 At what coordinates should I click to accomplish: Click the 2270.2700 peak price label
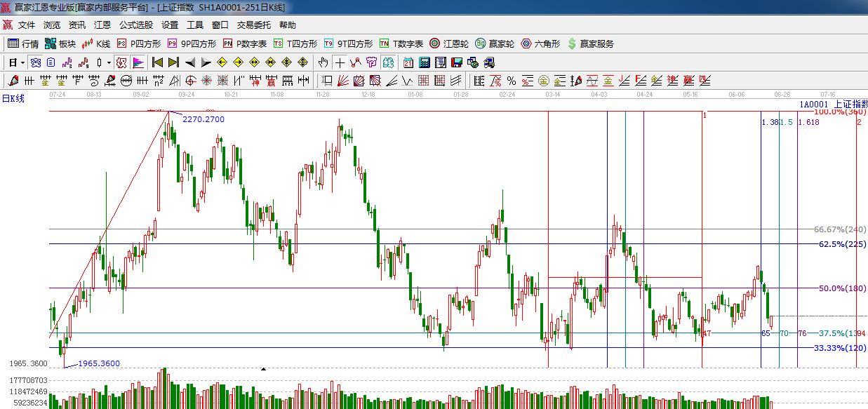(203, 119)
